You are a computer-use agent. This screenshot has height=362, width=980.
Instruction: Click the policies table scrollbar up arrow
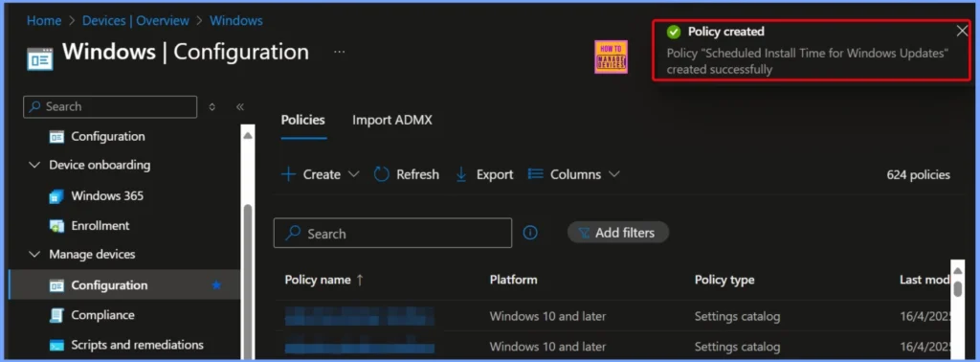tap(957, 270)
